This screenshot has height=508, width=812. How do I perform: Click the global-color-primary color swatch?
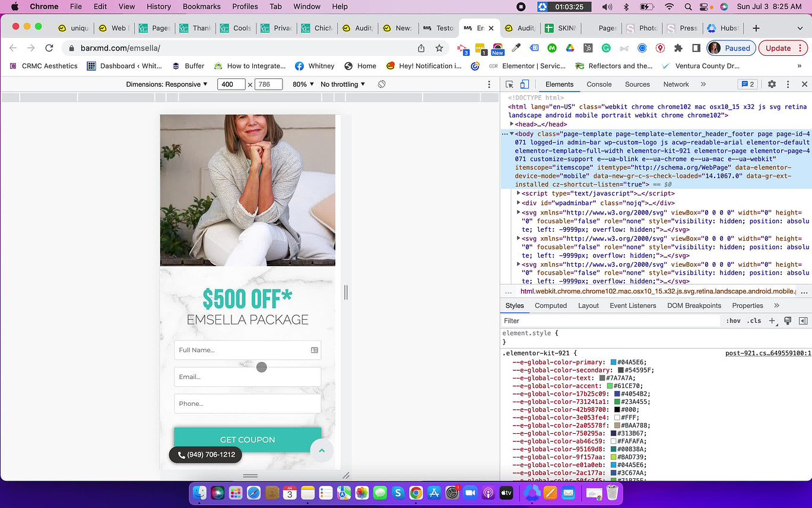[x=613, y=362]
